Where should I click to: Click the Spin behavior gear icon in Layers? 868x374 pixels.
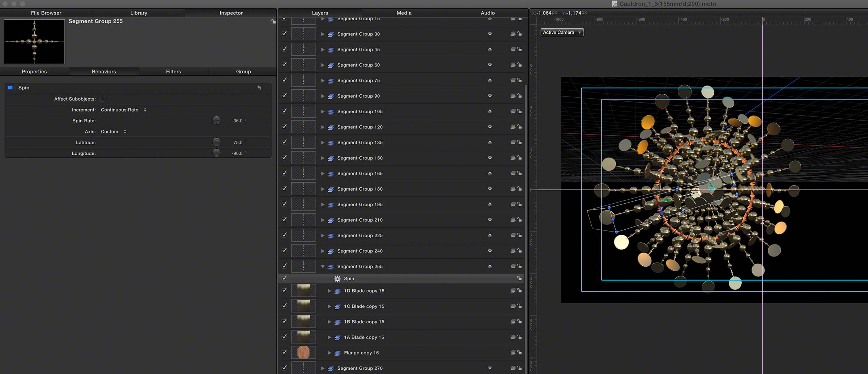pos(337,279)
